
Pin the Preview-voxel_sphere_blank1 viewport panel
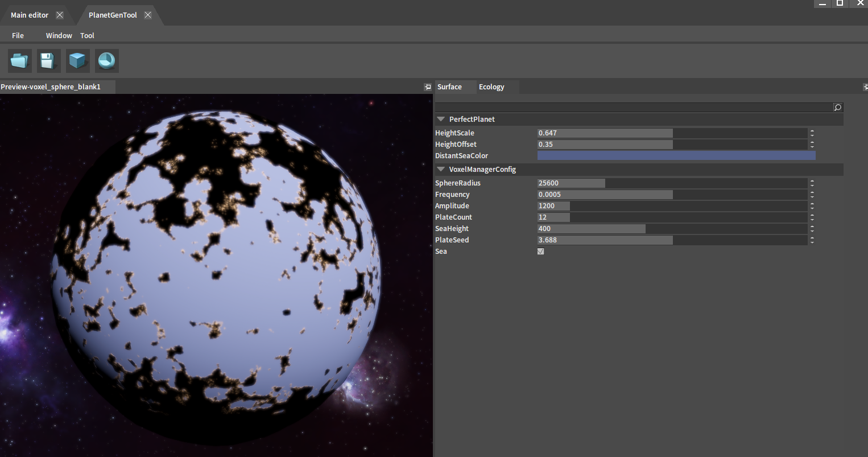pyautogui.click(x=428, y=87)
